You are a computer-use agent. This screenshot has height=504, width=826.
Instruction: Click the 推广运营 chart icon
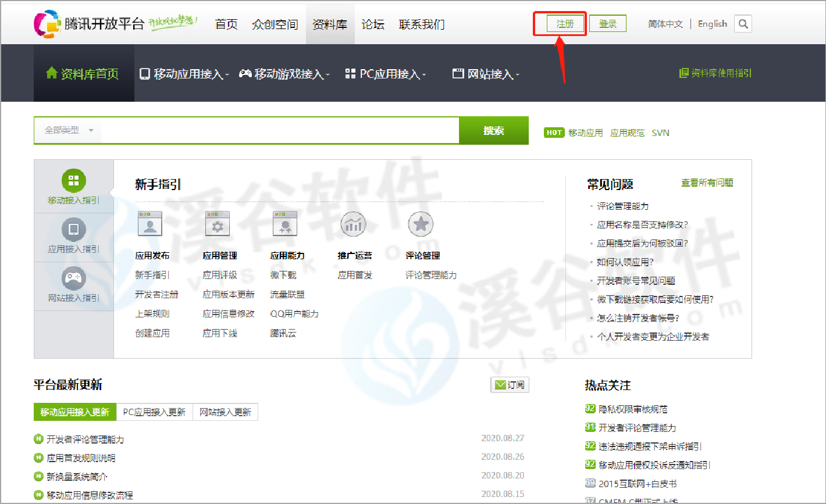[353, 224]
